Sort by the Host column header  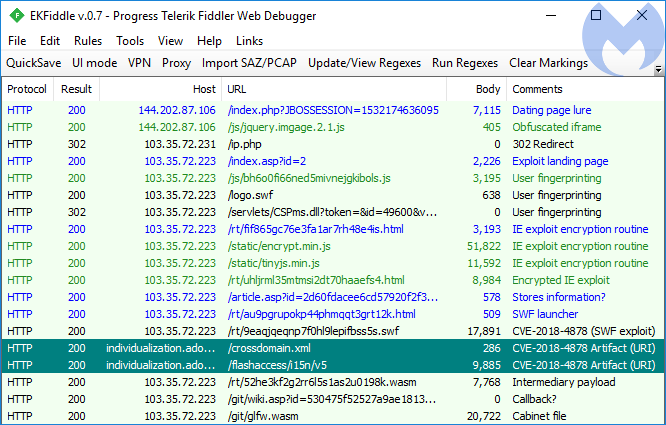click(x=161, y=89)
